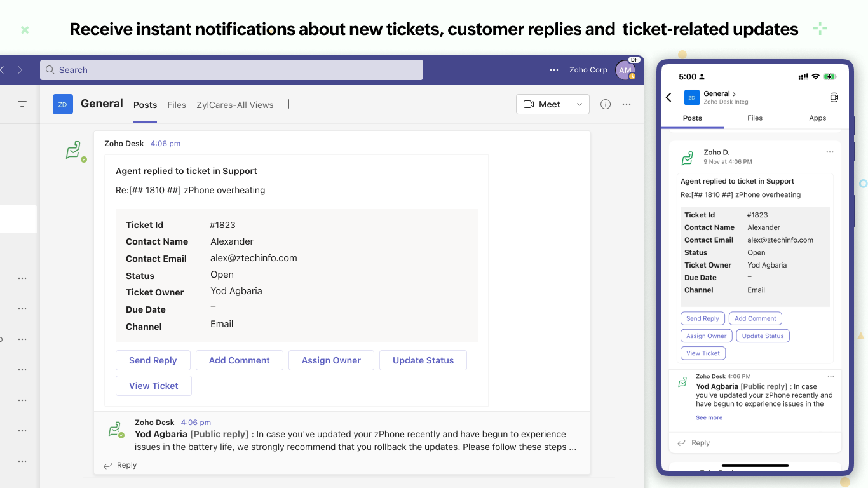This screenshot has width=868, height=488.
Task: Tap the alex@ztechinfo.com email on mobile card
Action: pos(780,240)
